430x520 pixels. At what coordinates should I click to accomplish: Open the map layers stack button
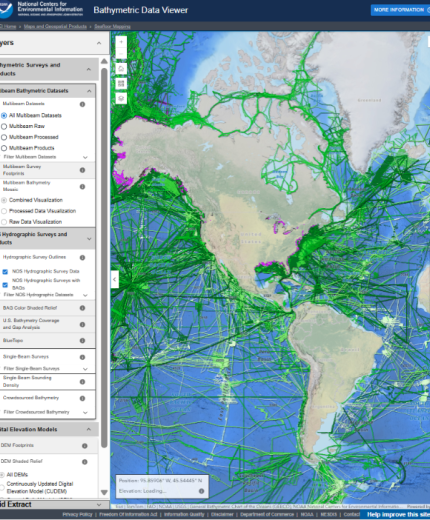[121, 98]
